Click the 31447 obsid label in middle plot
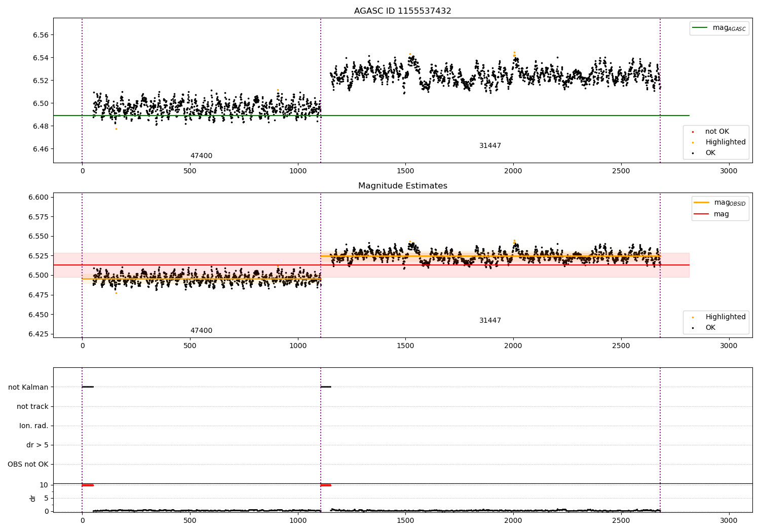760x532 pixels. [490, 320]
